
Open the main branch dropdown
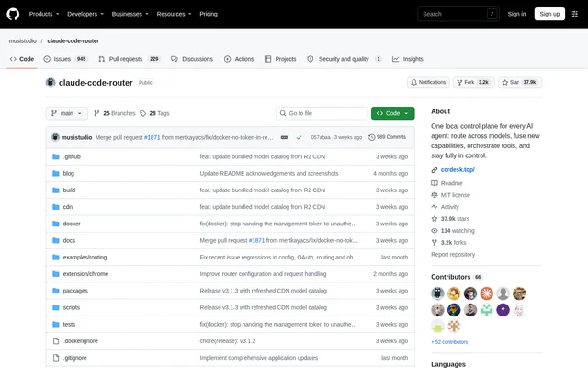(67, 113)
